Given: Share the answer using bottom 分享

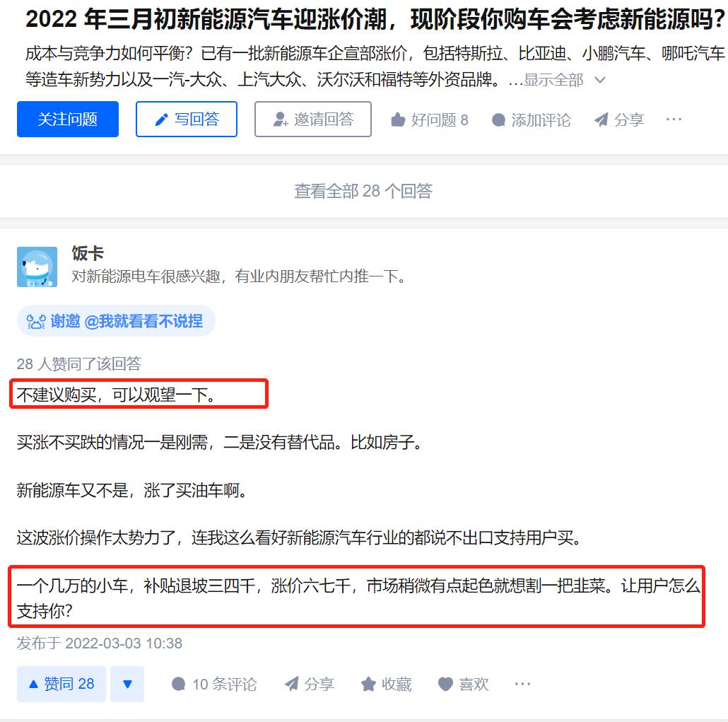Looking at the screenshot, I should 309,684.
